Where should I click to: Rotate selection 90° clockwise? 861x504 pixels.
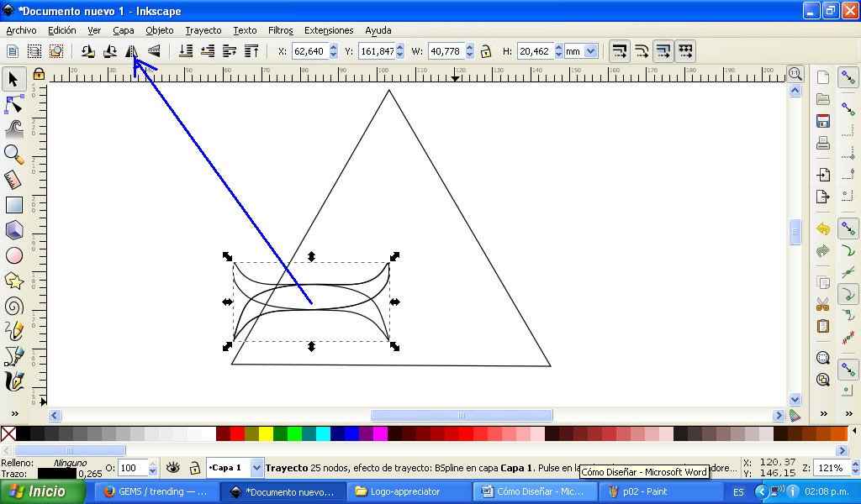110,51
